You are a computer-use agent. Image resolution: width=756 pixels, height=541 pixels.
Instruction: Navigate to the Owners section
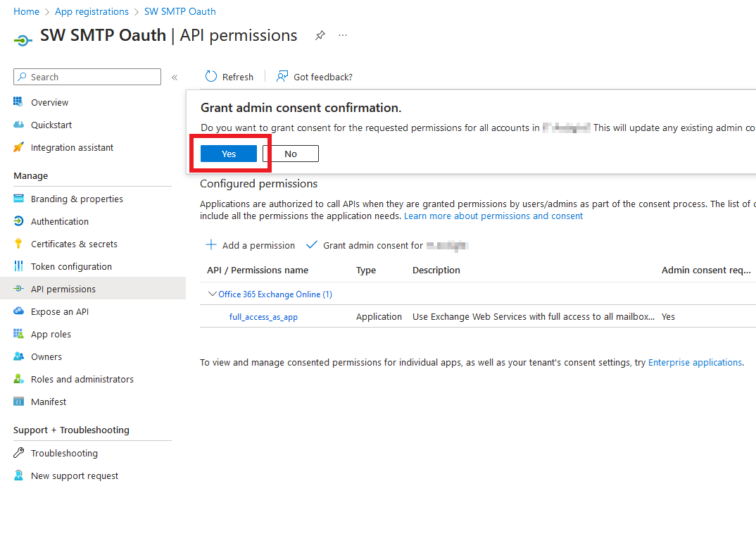[45, 356]
